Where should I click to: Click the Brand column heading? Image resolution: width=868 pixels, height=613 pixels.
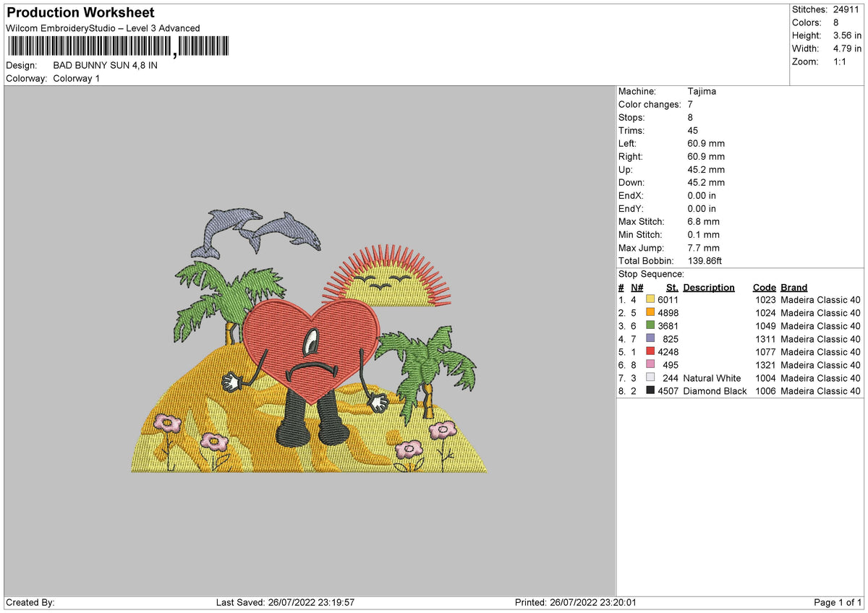point(793,287)
